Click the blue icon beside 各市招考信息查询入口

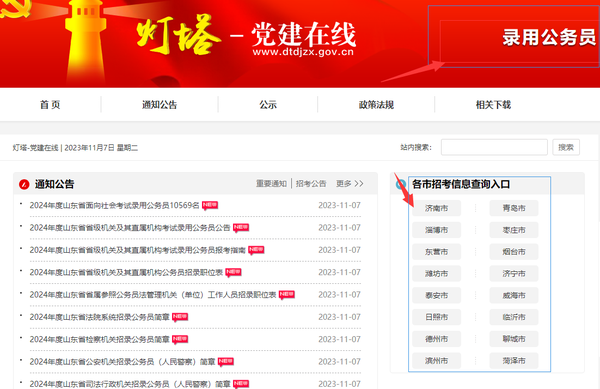[401, 184]
